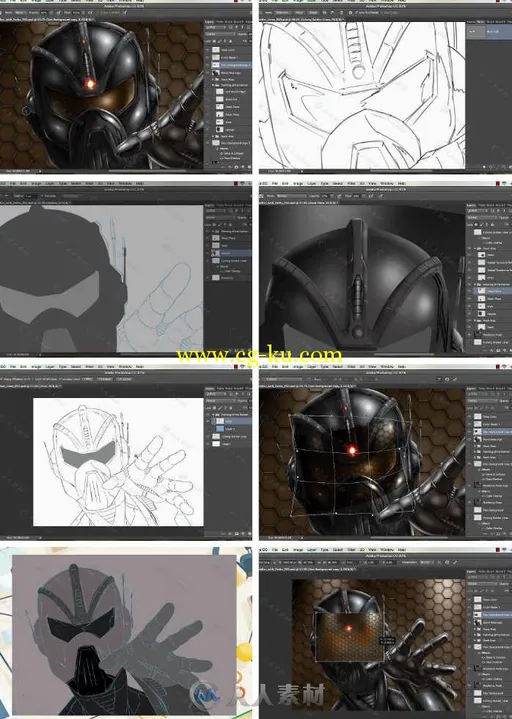Open Image menu in gray silhouette screenshot

coord(36,183)
